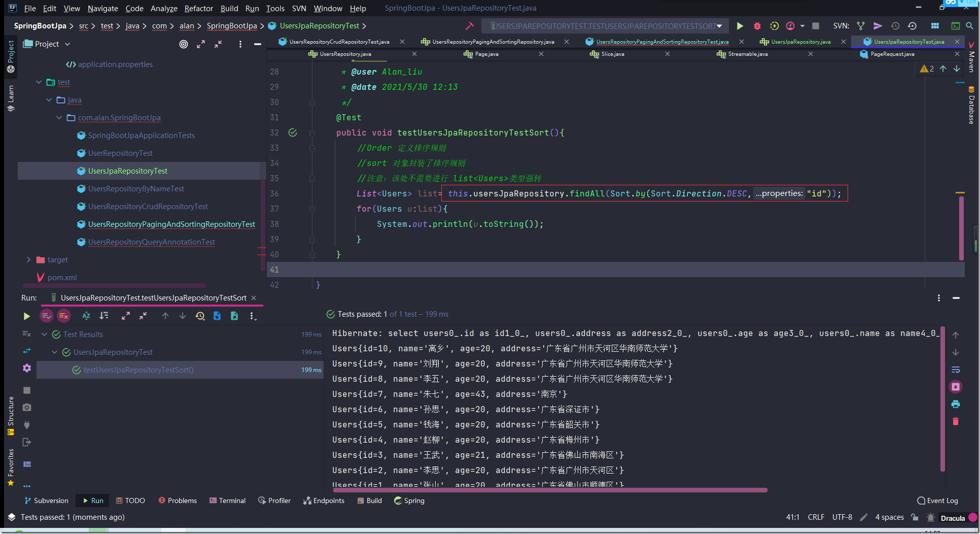The height and width of the screenshot is (534, 980).
Task: Click editor vertical scrollbar marker
Action: tap(961, 227)
